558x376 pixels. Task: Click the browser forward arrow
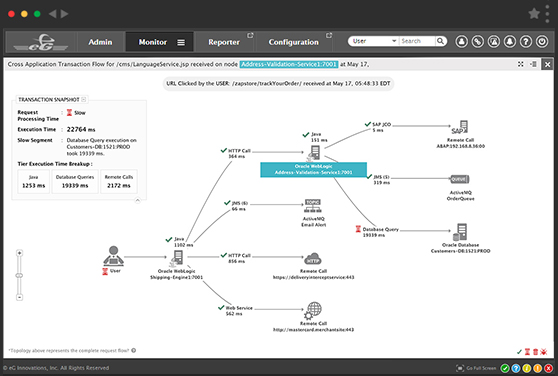tap(64, 14)
